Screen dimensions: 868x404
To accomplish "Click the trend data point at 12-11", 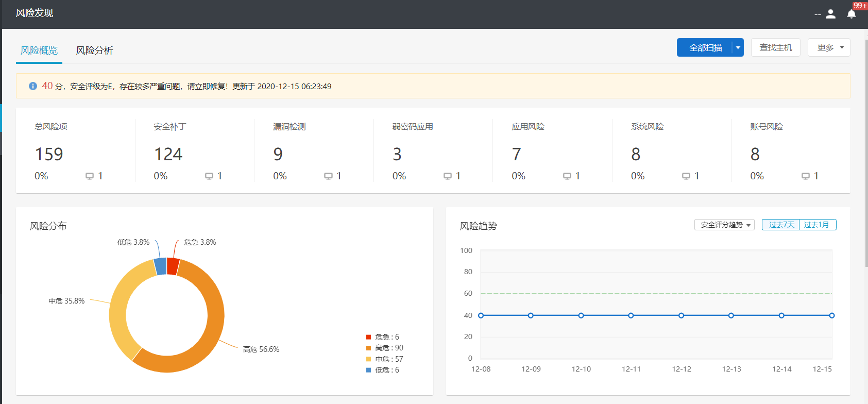I will pos(631,315).
